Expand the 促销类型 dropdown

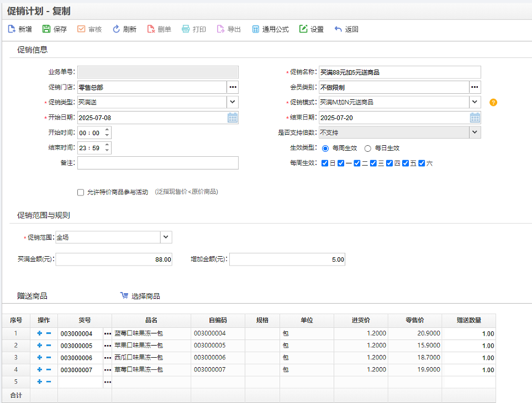(x=233, y=102)
